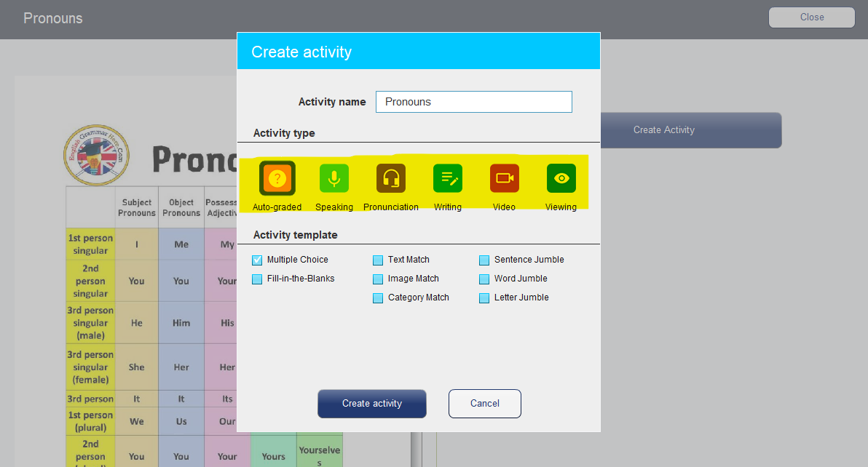Check the Image Match template

coord(378,279)
